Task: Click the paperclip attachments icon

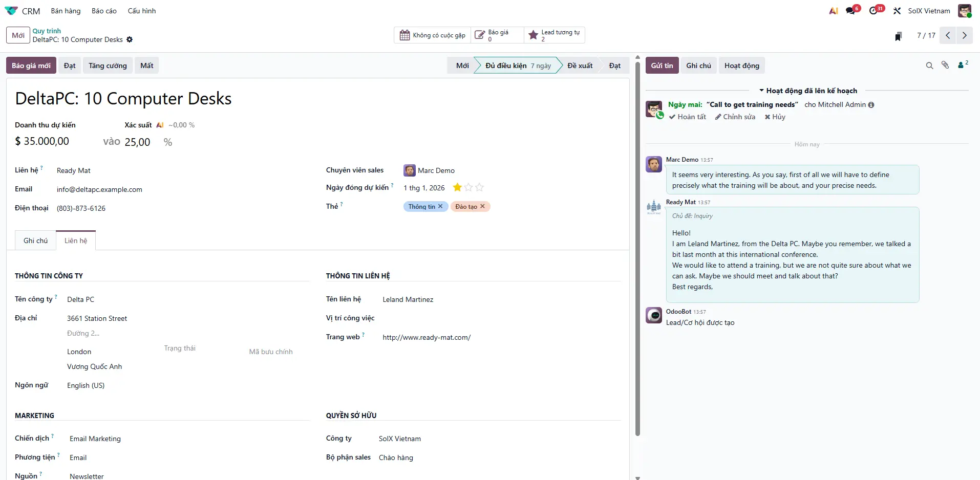Action: pos(945,65)
